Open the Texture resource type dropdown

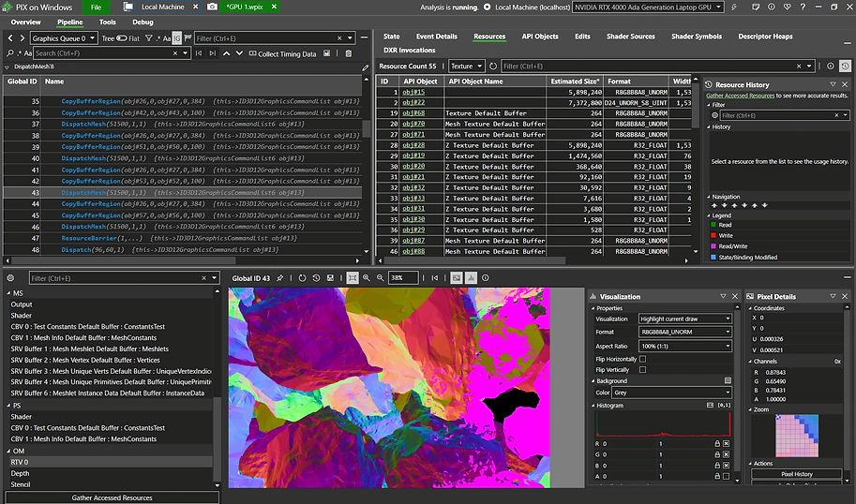467,66
